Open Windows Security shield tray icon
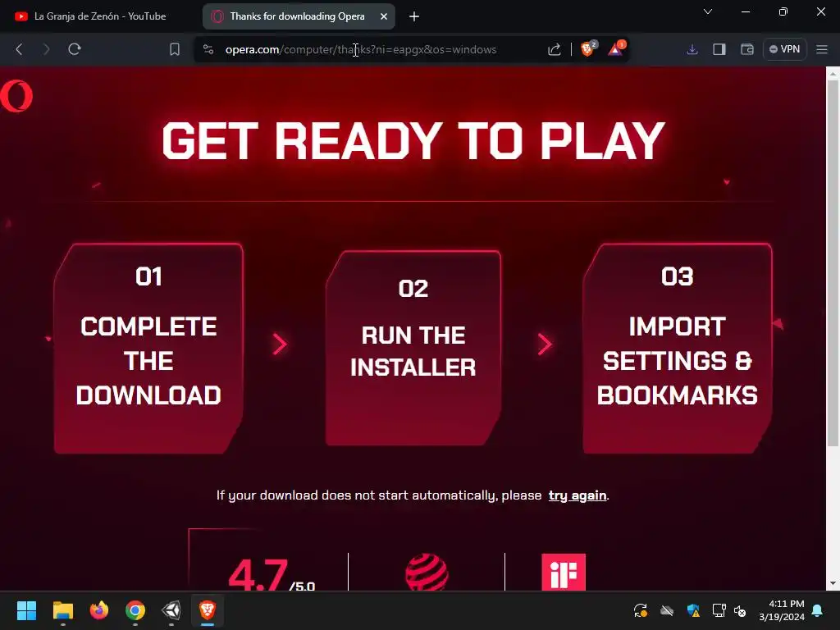Screen dimensions: 840x630 coord(693,610)
